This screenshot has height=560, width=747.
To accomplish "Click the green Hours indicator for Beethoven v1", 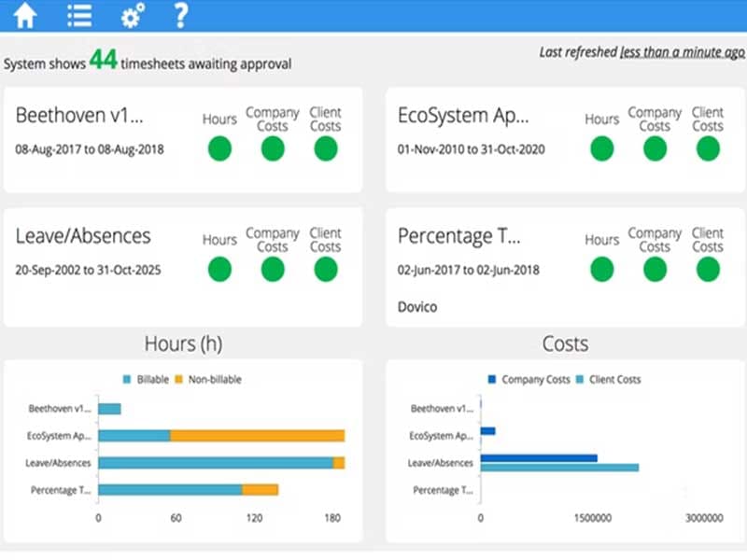I will pyautogui.click(x=218, y=147).
